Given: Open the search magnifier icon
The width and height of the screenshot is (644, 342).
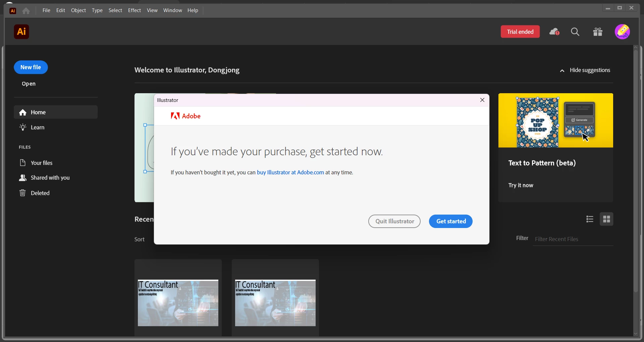Looking at the screenshot, I should pos(576,32).
